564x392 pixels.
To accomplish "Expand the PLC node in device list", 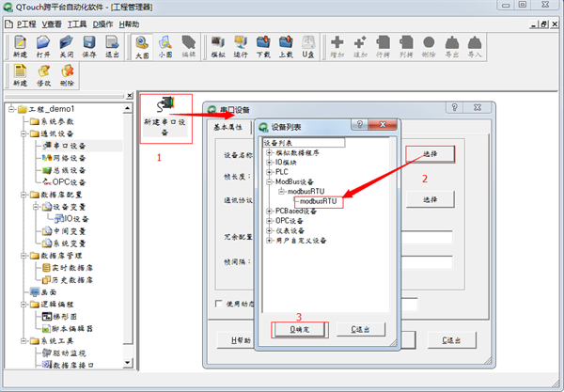I will [x=269, y=172].
